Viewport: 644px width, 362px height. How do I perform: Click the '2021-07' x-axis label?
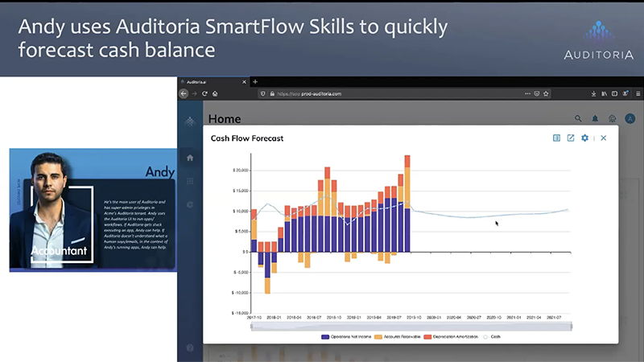554,318
